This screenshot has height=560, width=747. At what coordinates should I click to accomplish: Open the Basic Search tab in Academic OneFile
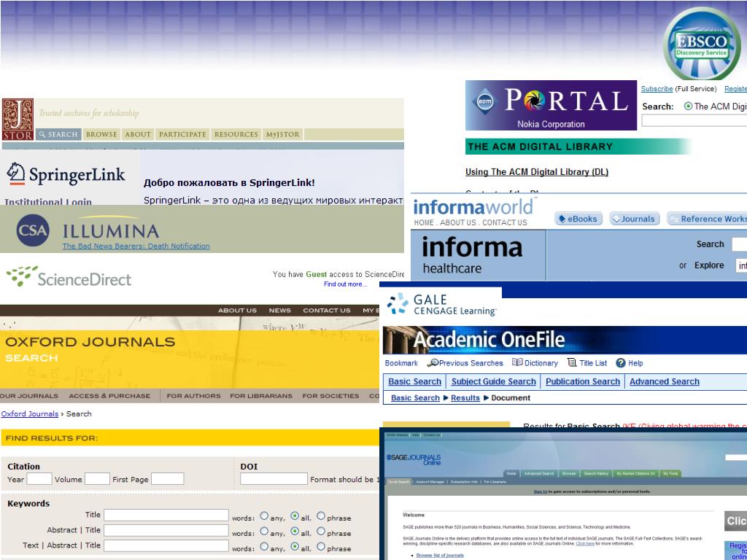point(414,381)
